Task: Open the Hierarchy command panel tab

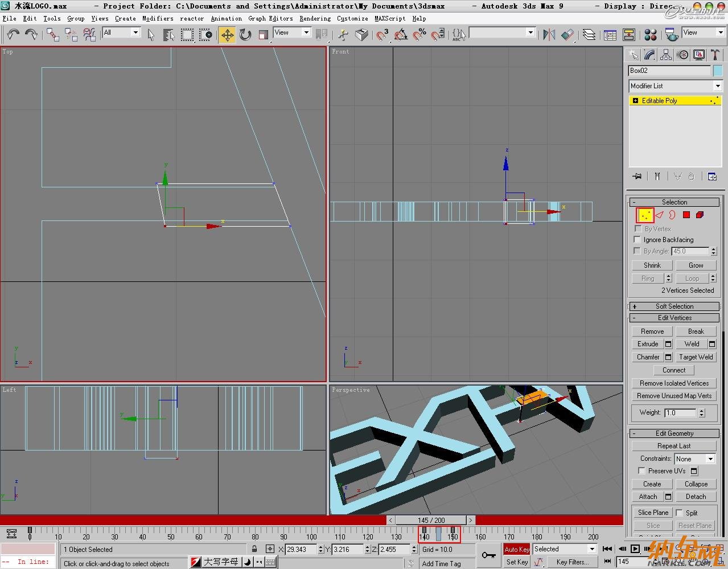Action: click(666, 55)
